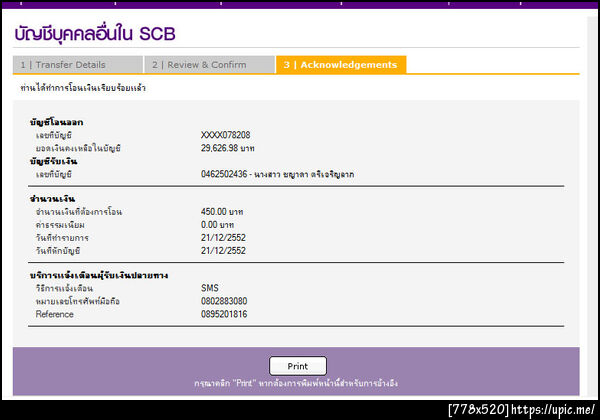This screenshot has width=600, height=420.
Task: Click the source account number XXXX078208
Action: coord(225,135)
